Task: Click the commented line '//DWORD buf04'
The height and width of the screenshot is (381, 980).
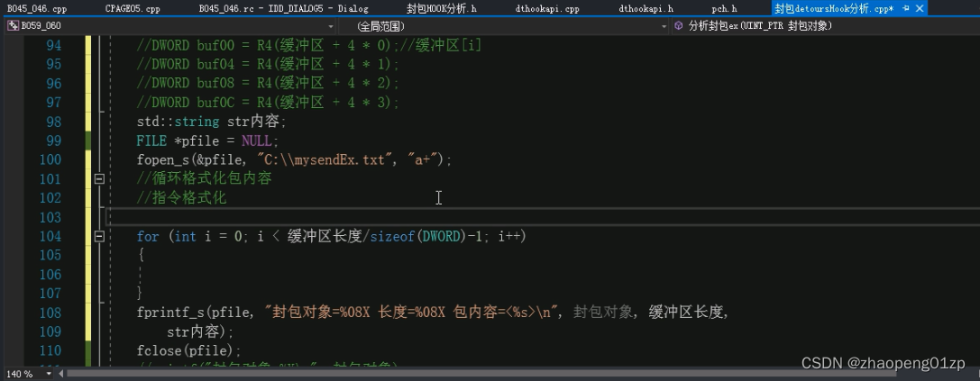Action: 268,64
